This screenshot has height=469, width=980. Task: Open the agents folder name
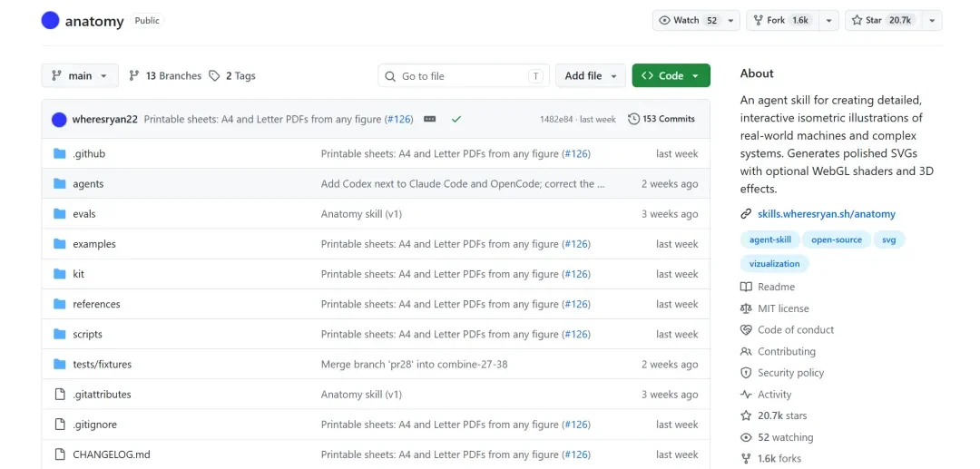[x=88, y=184]
